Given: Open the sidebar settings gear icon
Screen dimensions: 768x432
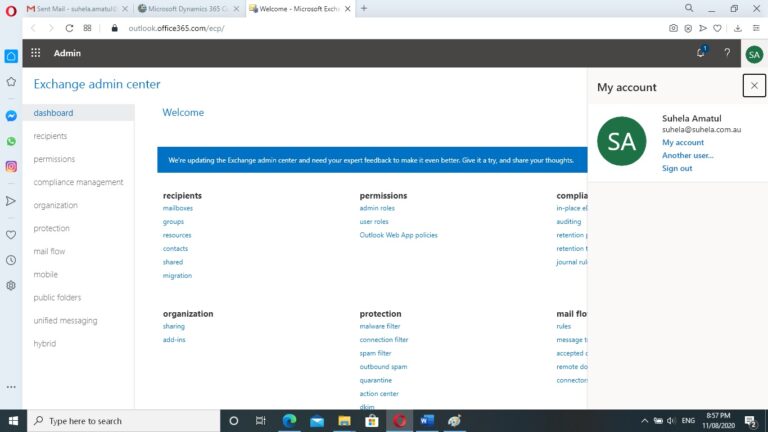Looking at the screenshot, I should pyautogui.click(x=11, y=286).
